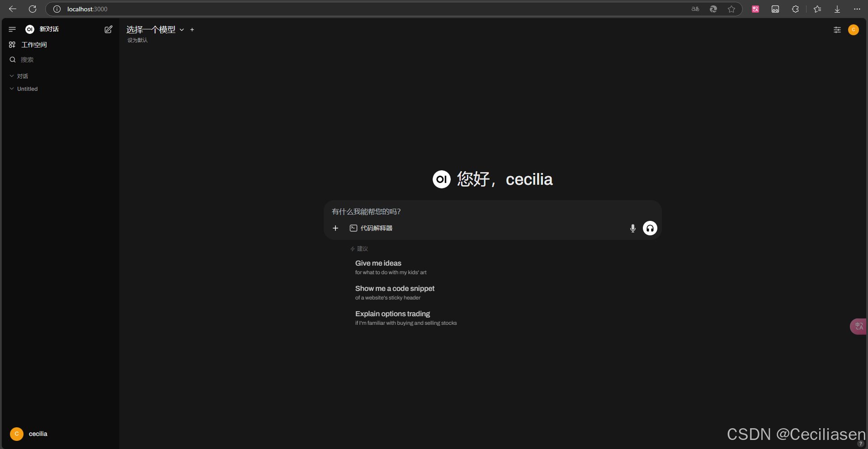Image resolution: width=868 pixels, height=449 pixels.
Task: View site info icon beside localhost address
Action: click(x=57, y=9)
